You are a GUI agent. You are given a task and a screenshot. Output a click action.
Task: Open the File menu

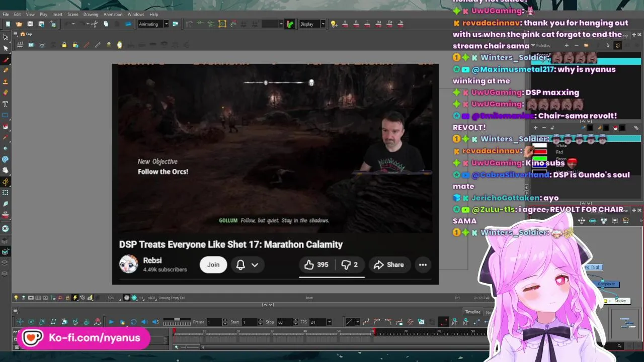point(5,14)
